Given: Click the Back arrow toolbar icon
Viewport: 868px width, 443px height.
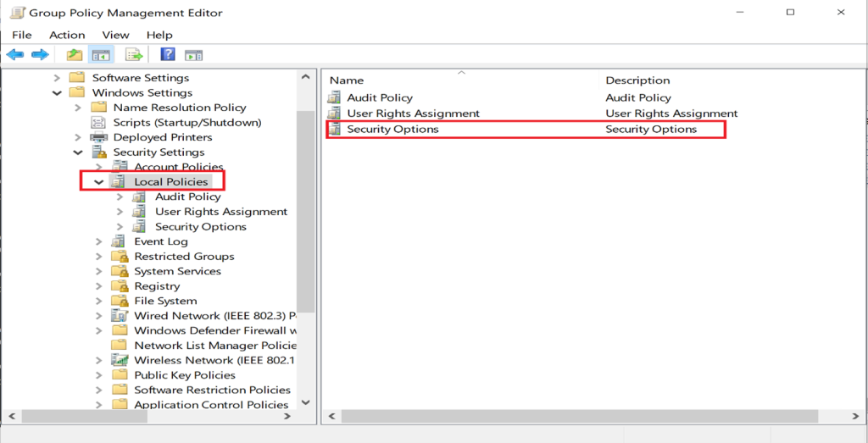Looking at the screenshot, I should click(x=14, y=55).
